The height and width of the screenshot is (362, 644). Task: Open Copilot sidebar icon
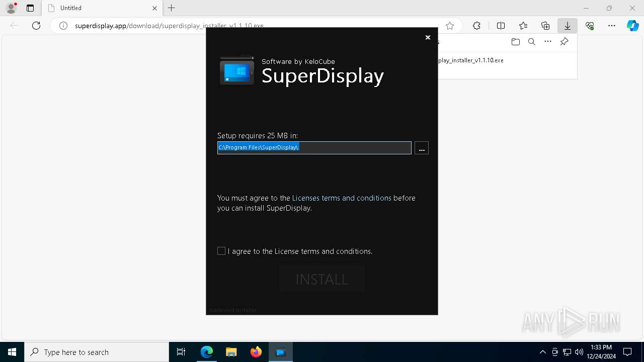633,26
